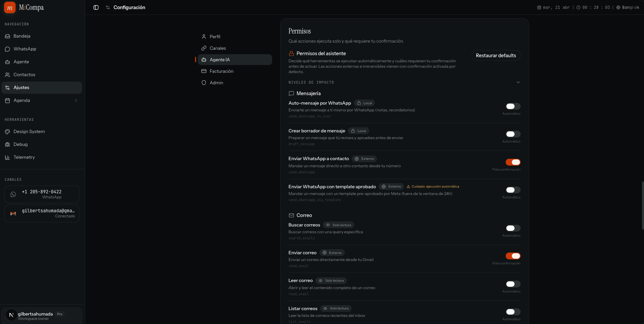The width and height of the screenshot is (644, 324).
Task: Open the gilbertsahumada workspace owner profile
Action: [x=42, y=316]
